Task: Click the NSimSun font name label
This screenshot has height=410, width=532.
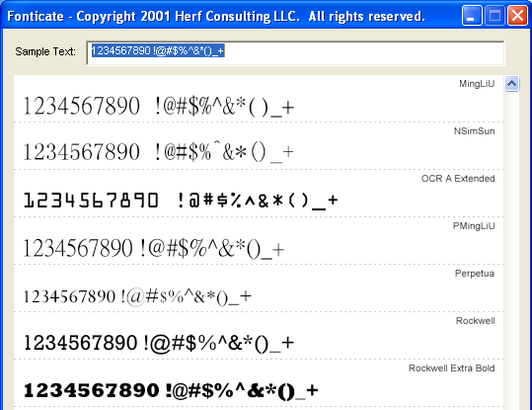Action: [474, 131]
